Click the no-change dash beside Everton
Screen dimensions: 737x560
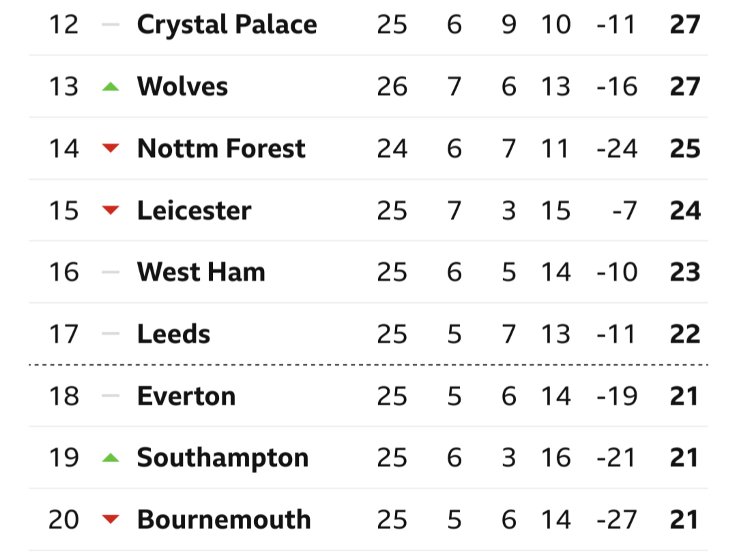pos(111,396)
